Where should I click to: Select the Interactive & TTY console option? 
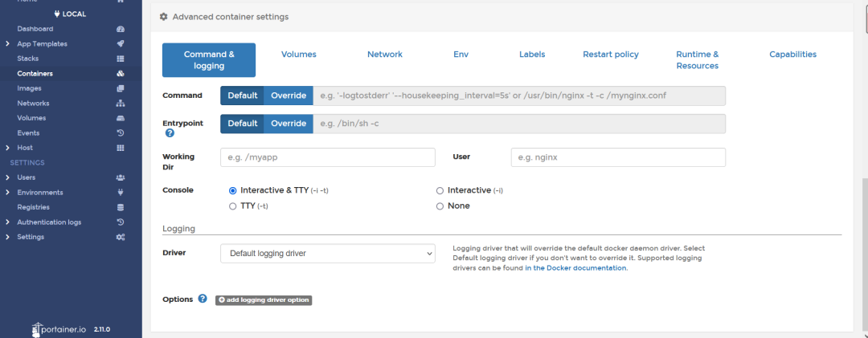(x=233, y=190)
